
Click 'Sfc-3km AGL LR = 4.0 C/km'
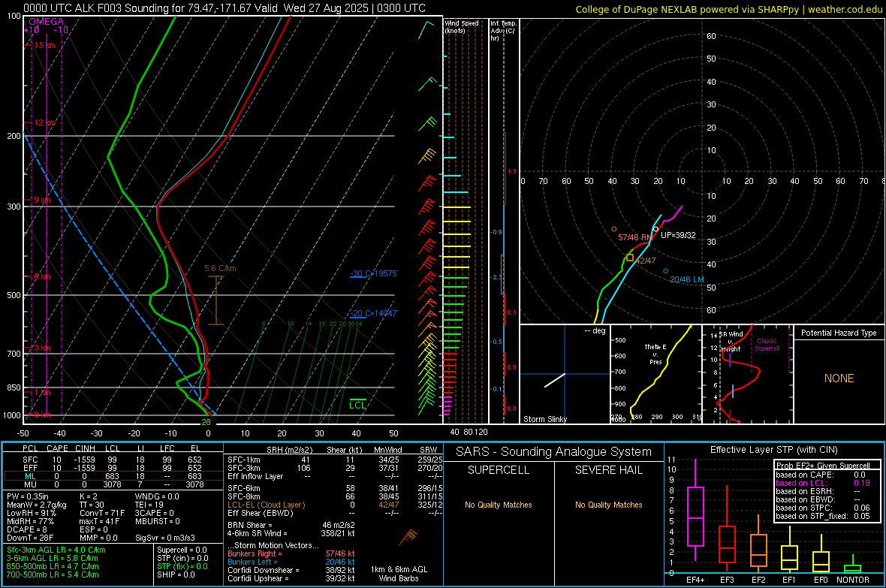tap(56, 550)
